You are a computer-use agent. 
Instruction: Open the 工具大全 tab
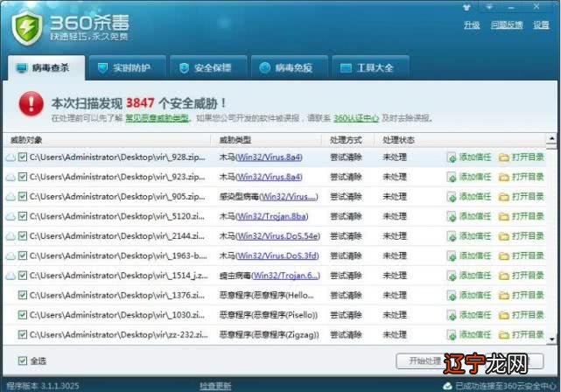tap(371, 67)
